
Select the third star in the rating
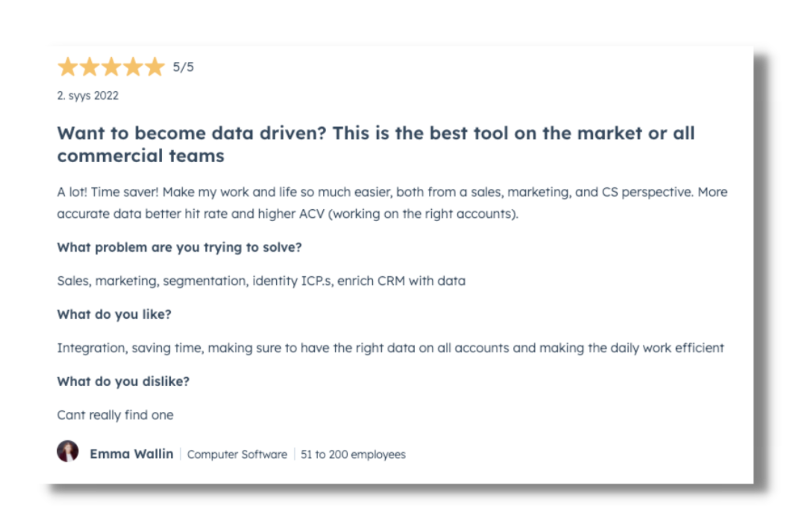click(x=111, y=67)
